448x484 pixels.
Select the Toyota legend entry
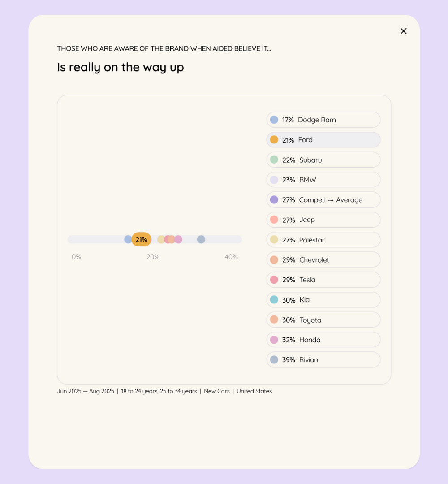point(323,320)
